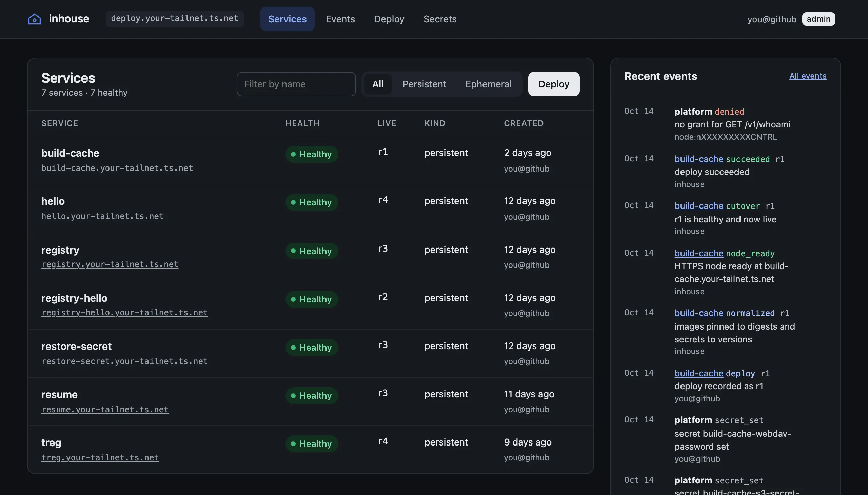
Task: Open build-cache link in deploy recorded event
Action: pos(699,373)
